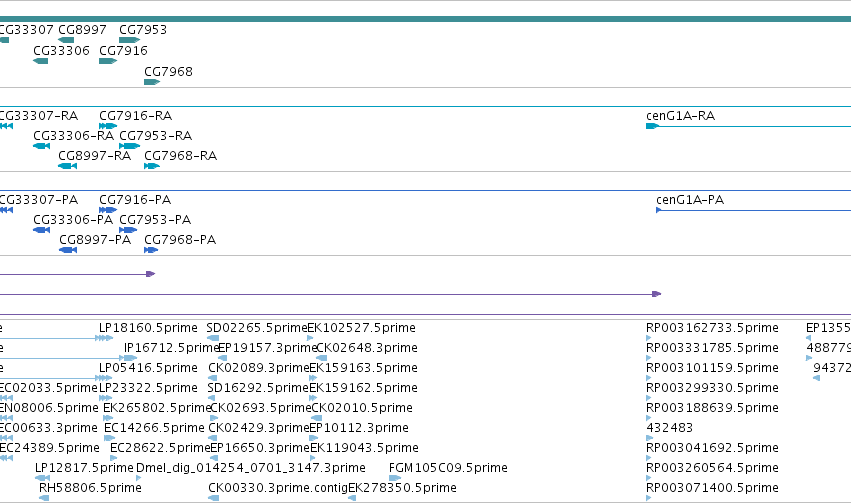Screen dimensions: 851x503
Task: Click the LP23322.5prime label
Action: [148, 388]
